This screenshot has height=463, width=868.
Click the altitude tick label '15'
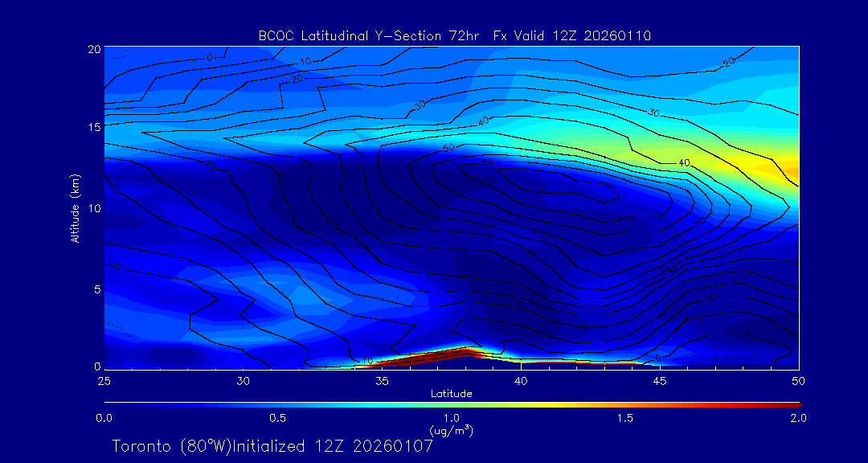[94, 127]
